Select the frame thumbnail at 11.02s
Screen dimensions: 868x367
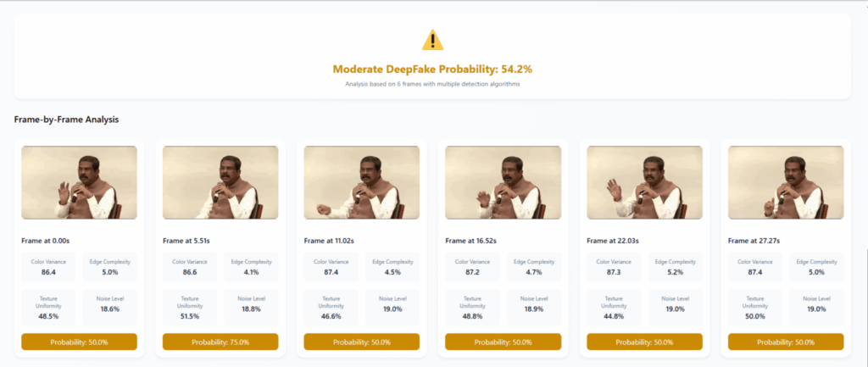coord(362,182)
